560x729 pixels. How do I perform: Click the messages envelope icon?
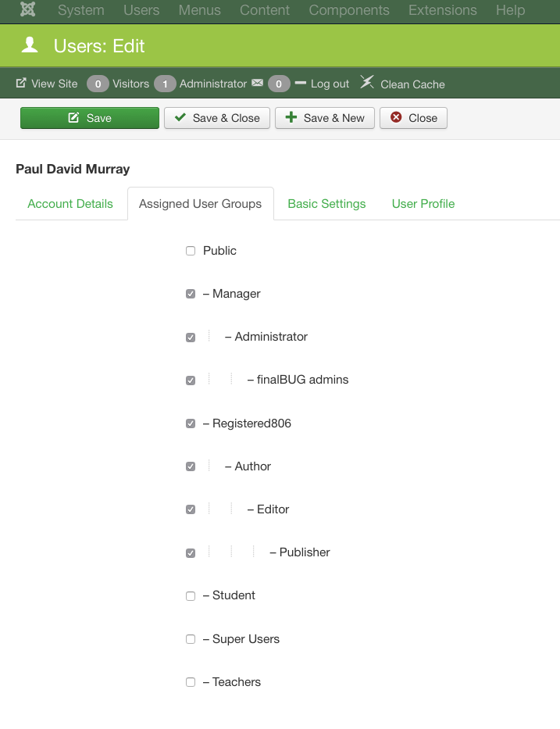(257, 83)
